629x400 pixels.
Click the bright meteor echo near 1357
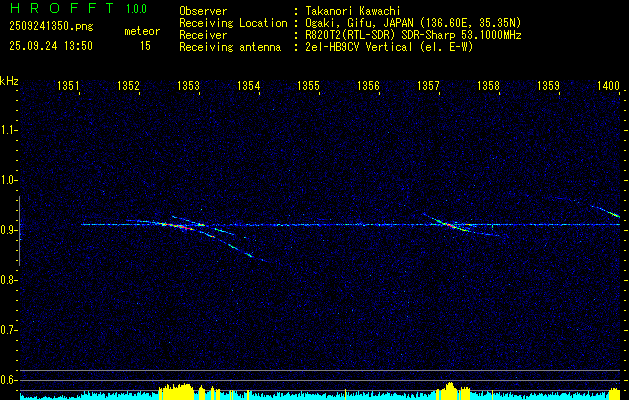pyautogui.click(x=450, y=225)
